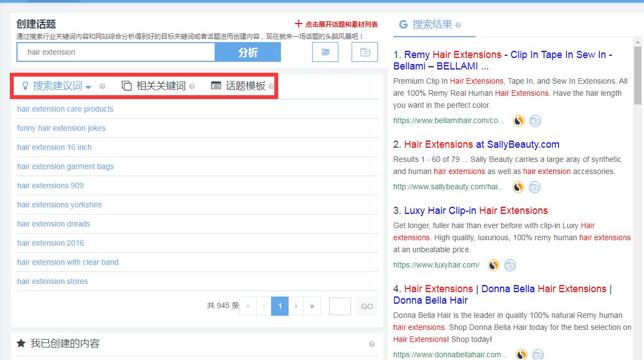Click the page number input box

pyautogui.click(x=340, y=306)
